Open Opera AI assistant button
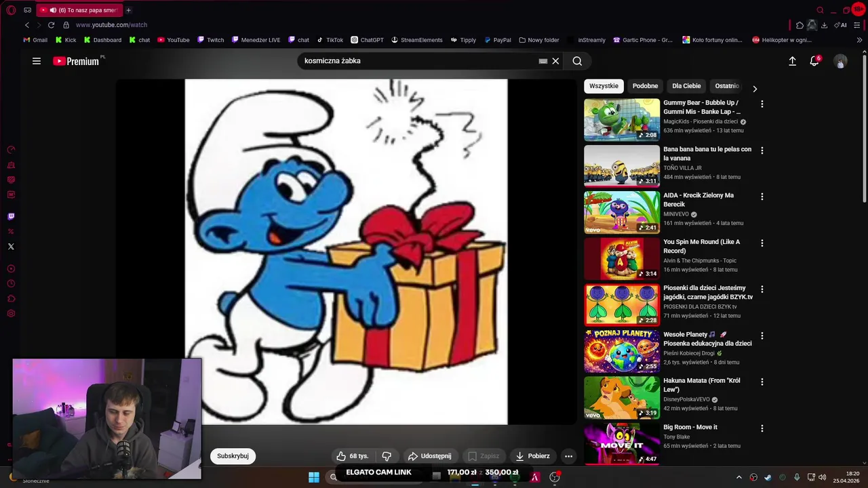Viewport: 868px width, 488px height. [x=841, y=25]
